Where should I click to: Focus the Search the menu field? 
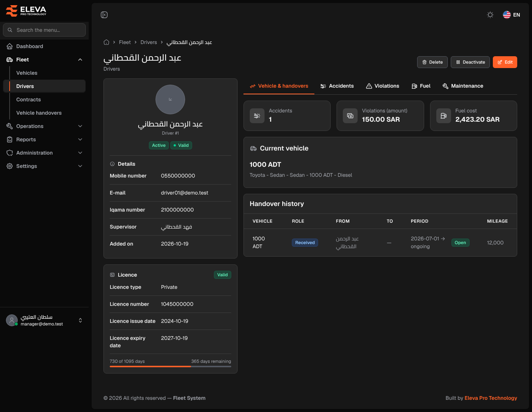pos(44,30)
